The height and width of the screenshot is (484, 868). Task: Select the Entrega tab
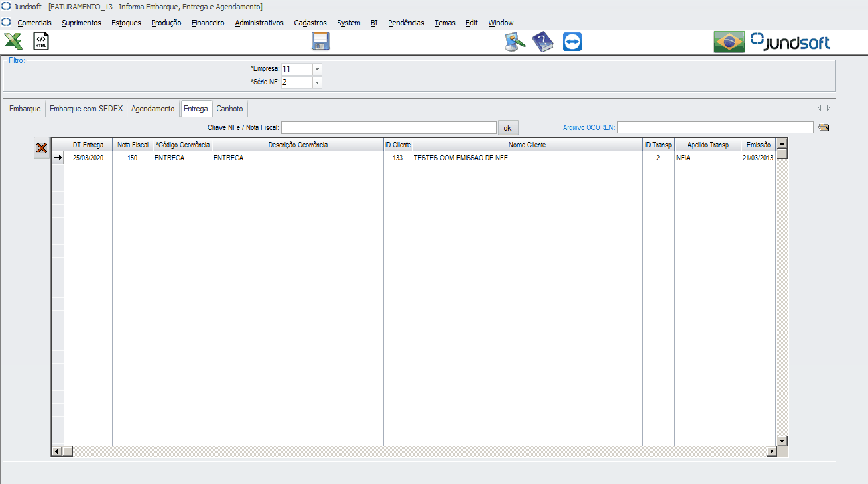pos(196,109)
